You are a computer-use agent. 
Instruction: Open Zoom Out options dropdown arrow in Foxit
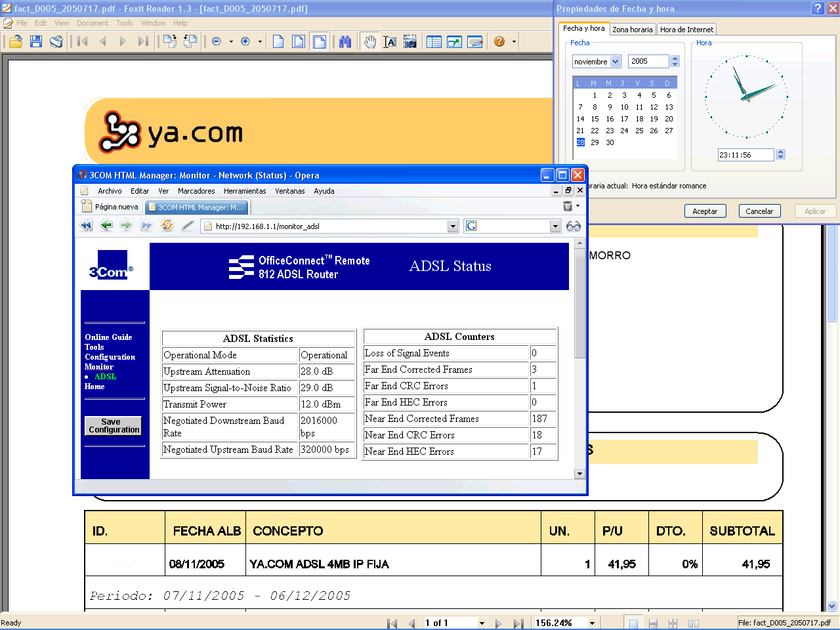(x=231, y=41)
